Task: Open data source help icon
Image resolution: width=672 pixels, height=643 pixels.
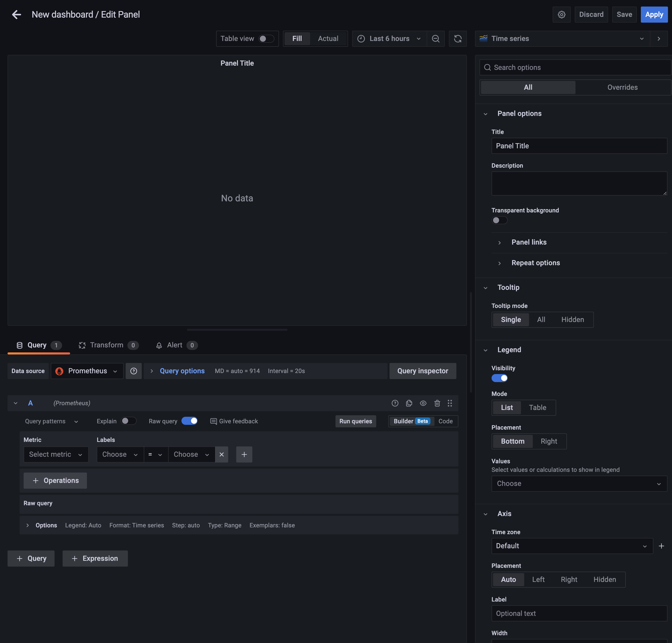Action: (x=134, y=371)
